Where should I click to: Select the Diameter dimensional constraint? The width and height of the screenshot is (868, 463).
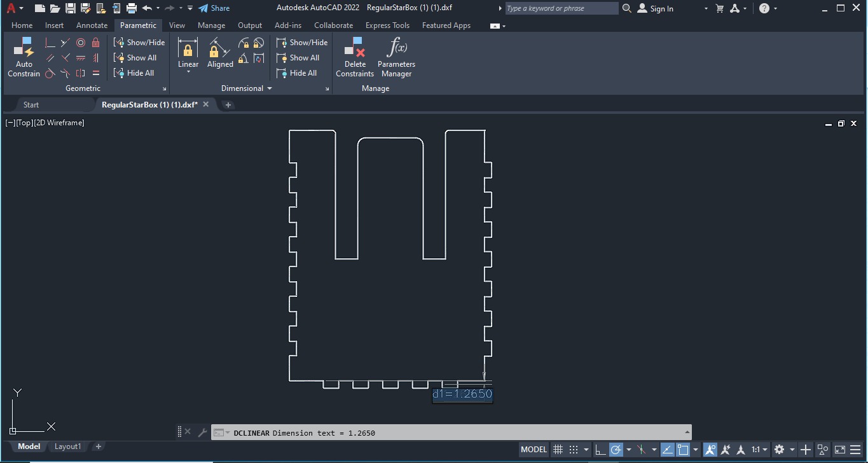click(x=258, y=43)
